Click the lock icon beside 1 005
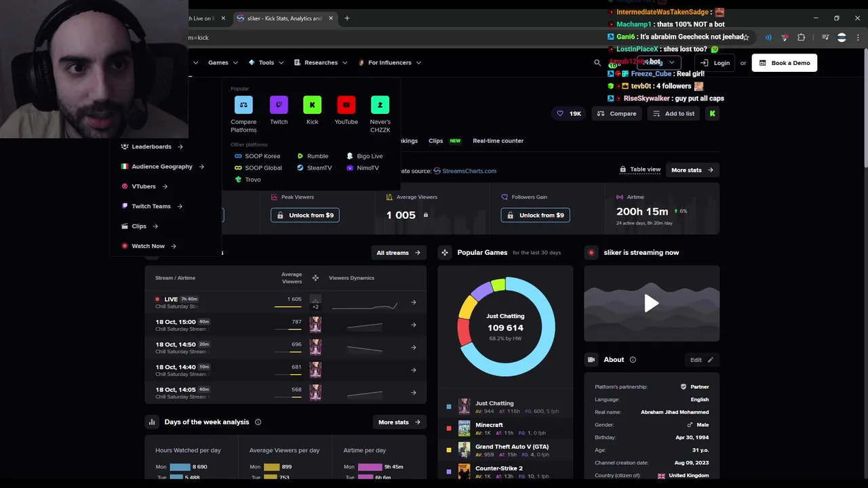 426,215
